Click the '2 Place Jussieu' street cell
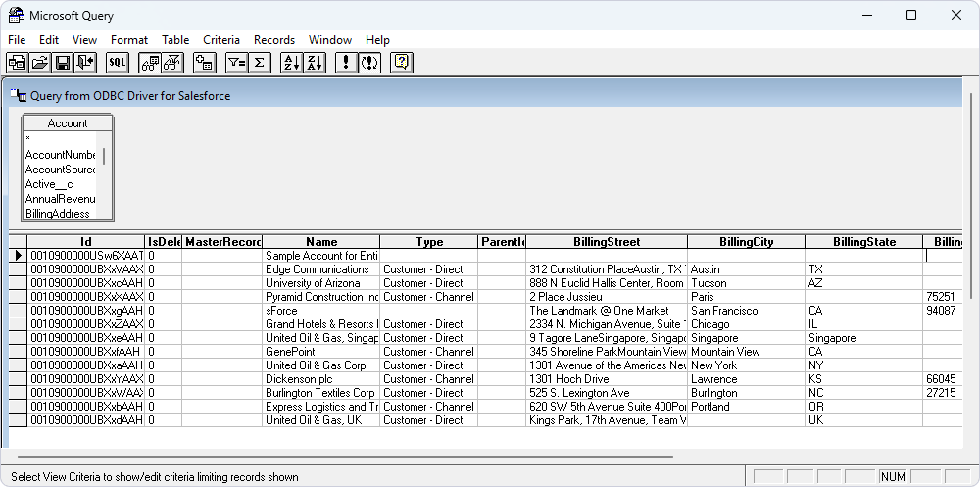Screen dimensions: 980x487 pyautogui.click(x=607, y=297)
